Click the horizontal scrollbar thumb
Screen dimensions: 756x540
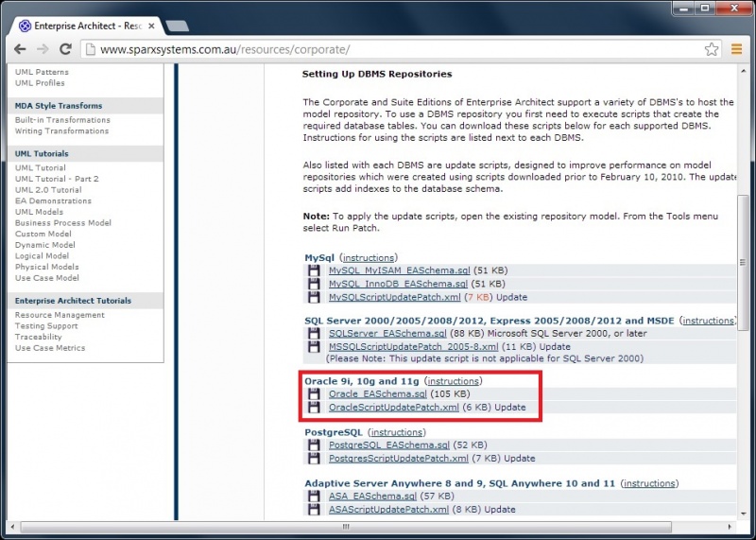pos(346,527)
